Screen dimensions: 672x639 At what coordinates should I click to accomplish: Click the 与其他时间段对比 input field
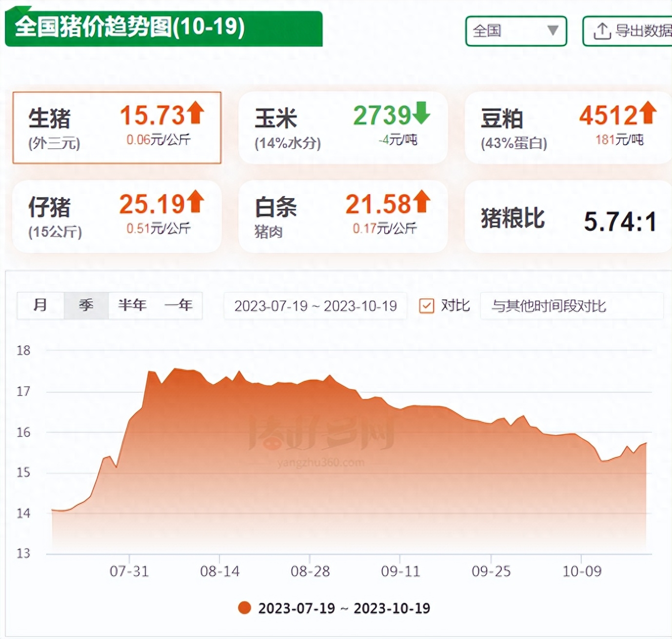pos(572,306)
